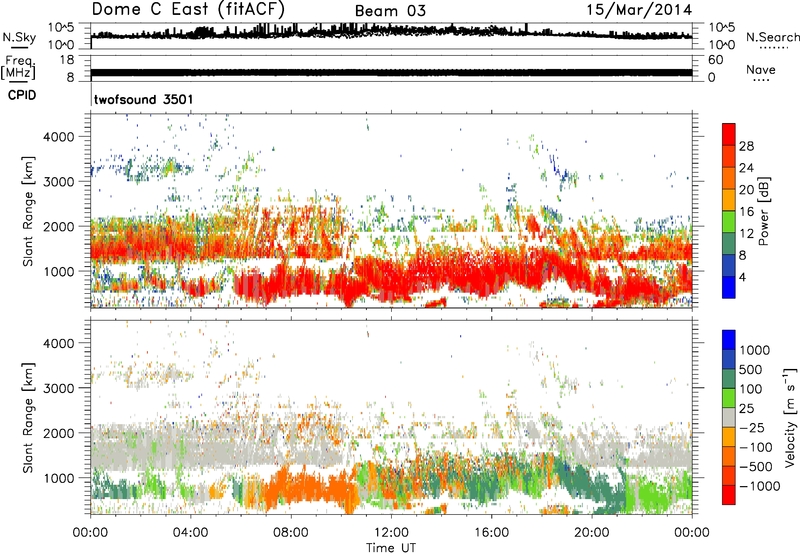
Task: Click the '100' Velocity colorbar value
Action: (751, 389)
